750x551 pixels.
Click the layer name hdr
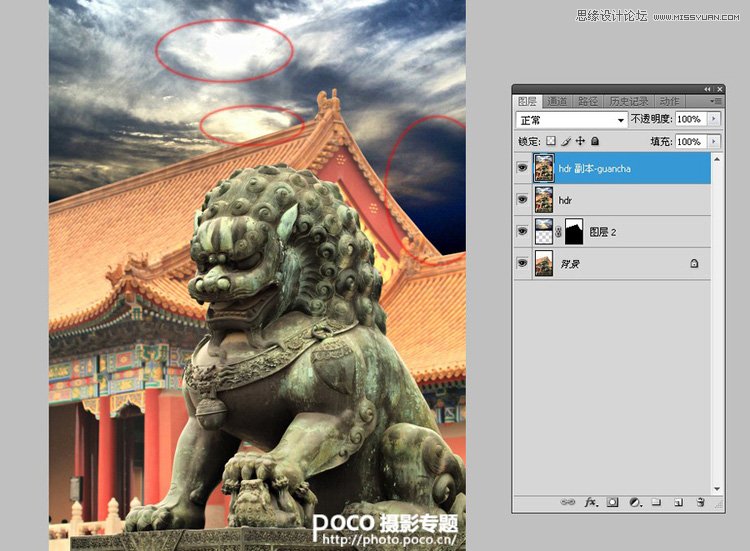click(565, 200)
